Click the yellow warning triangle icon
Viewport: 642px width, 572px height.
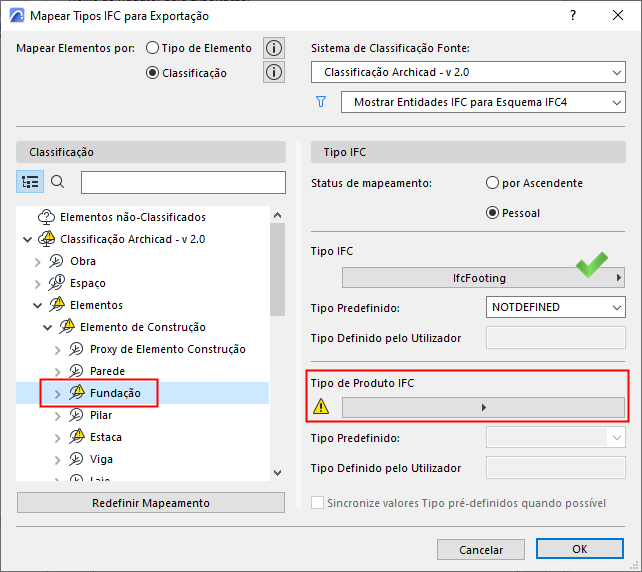click(x=321, y=407)
